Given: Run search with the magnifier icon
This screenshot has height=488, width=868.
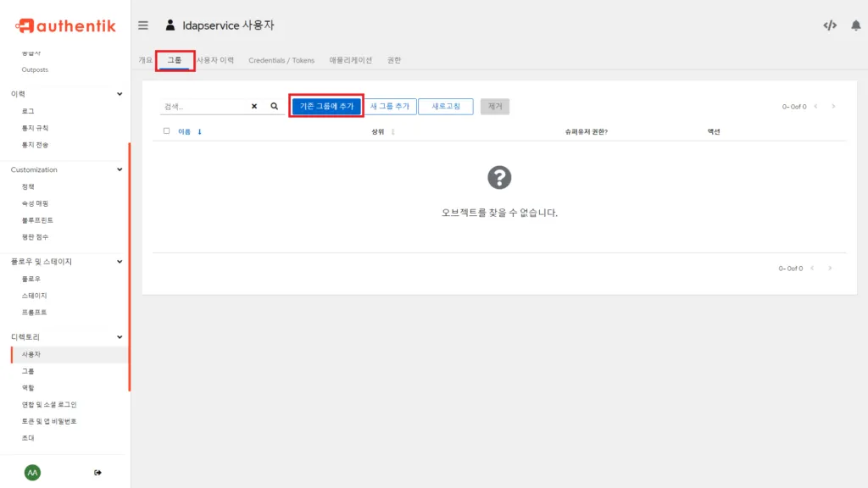Looking at the screenshot, I should pyautogui.click(x=274, y=106).
